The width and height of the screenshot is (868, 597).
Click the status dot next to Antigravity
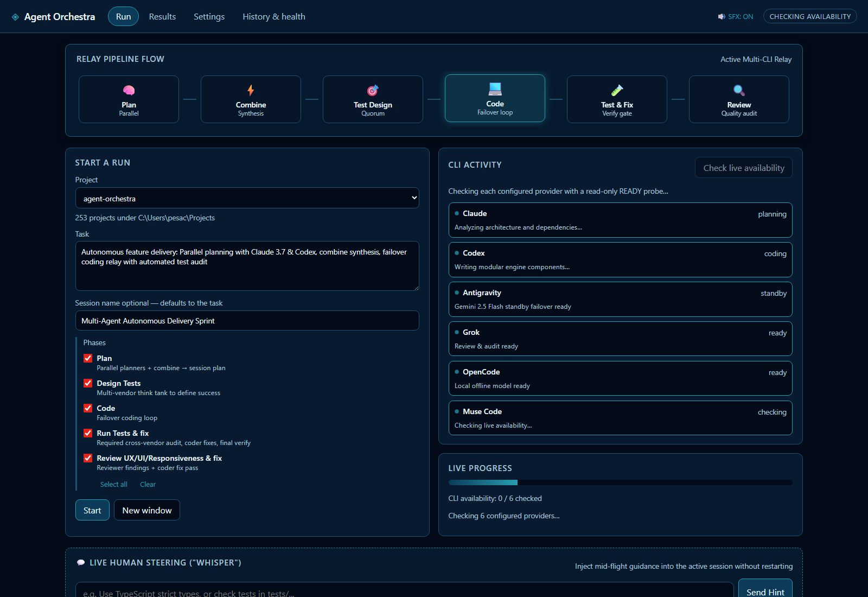tap(457, 293)
